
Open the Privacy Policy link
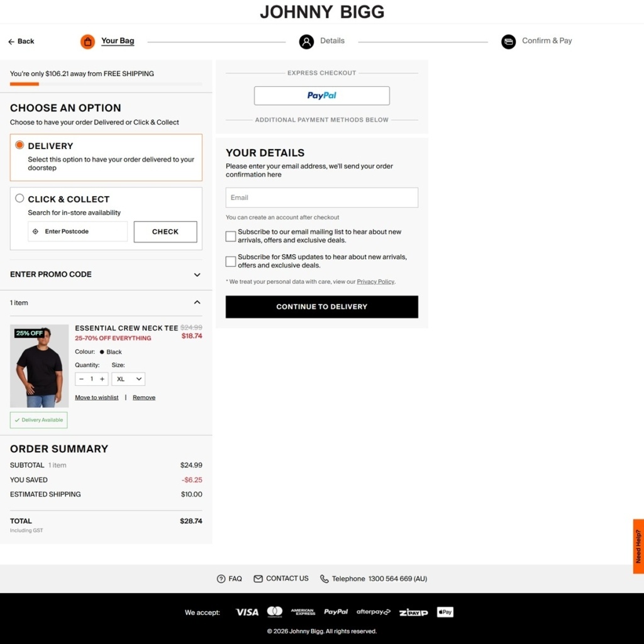coord(375,282)
